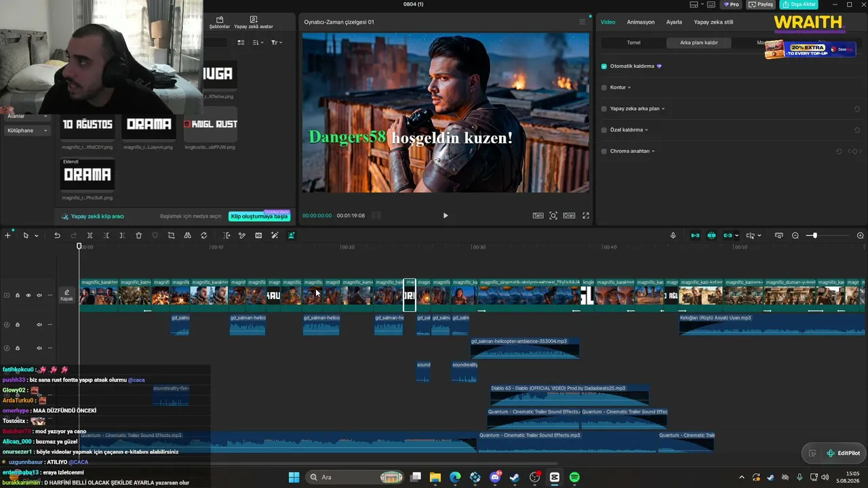The width and height of the screenshot is (868, 488).
Task: Switch to the Ayarla tab
Action: pos(674,22)
